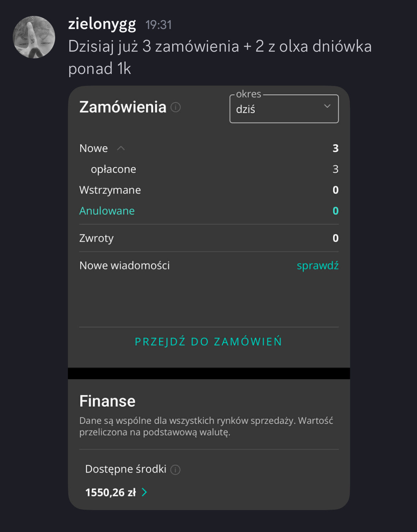Click the Nowe orders row label
This screenshot has width=417, height=532.
click(x=93, y=148)
